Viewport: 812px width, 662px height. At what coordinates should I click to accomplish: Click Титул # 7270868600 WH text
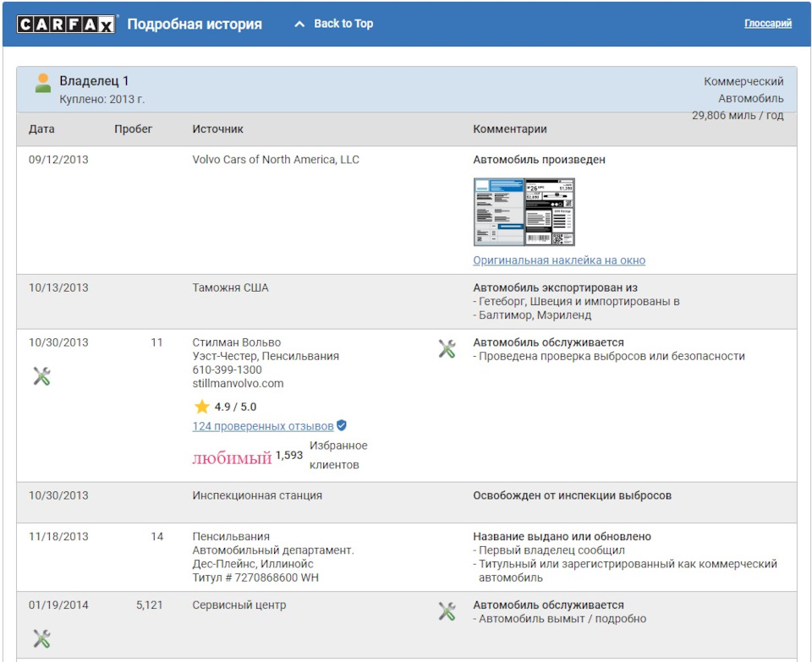(255, 577)
